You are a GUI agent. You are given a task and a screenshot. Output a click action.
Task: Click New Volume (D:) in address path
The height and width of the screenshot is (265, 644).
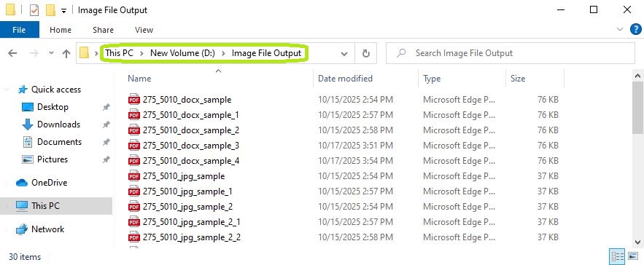(182, 53)
